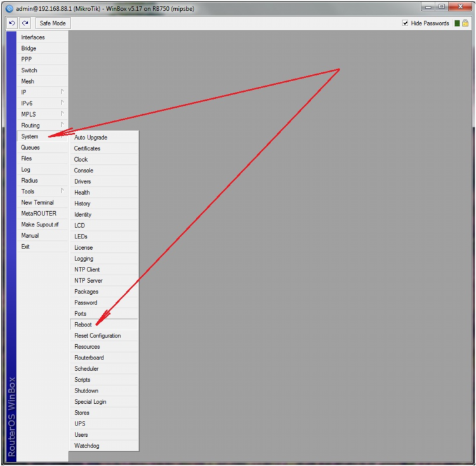The width and height of the screenshot is (476, 466).
Task: Open Scheduler in System submenu
Action: point(104,368)
